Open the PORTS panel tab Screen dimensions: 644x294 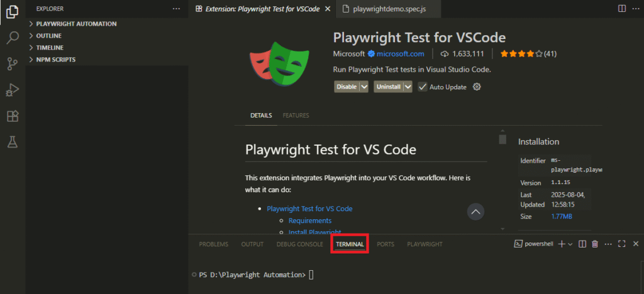(386, 244)
